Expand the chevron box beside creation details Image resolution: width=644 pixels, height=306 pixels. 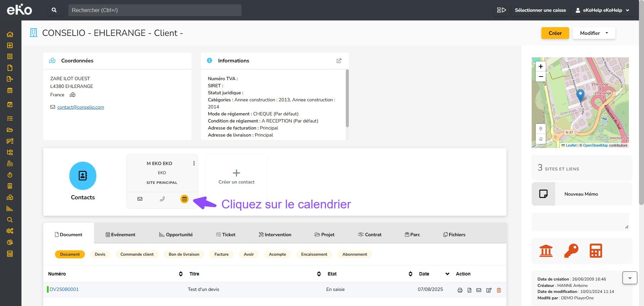pos(630,278)
